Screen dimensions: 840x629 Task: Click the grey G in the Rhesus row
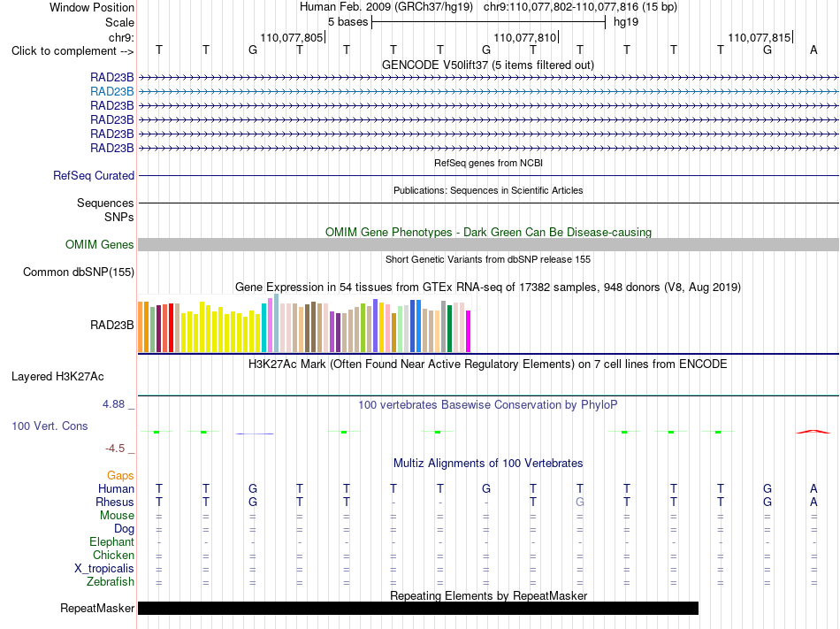(580, 502)
